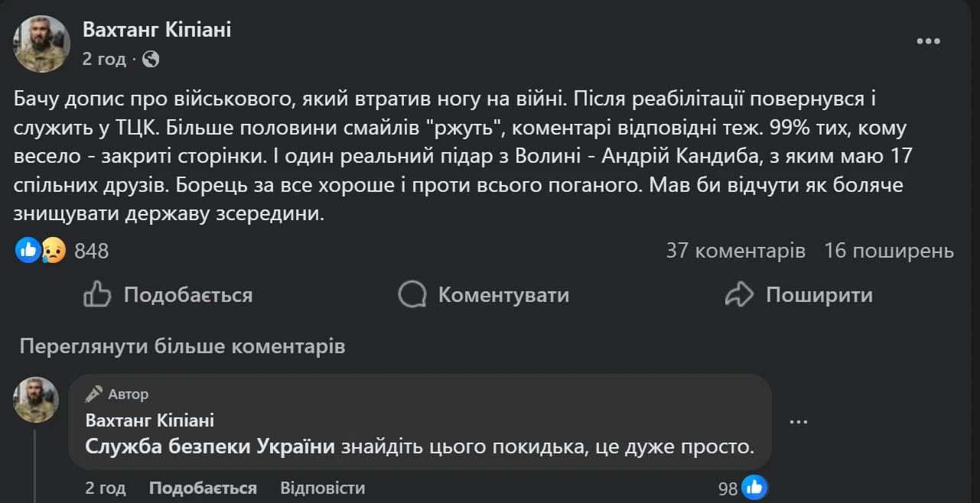Click the speech bubble Коментувати icon

tap(412, 294)
